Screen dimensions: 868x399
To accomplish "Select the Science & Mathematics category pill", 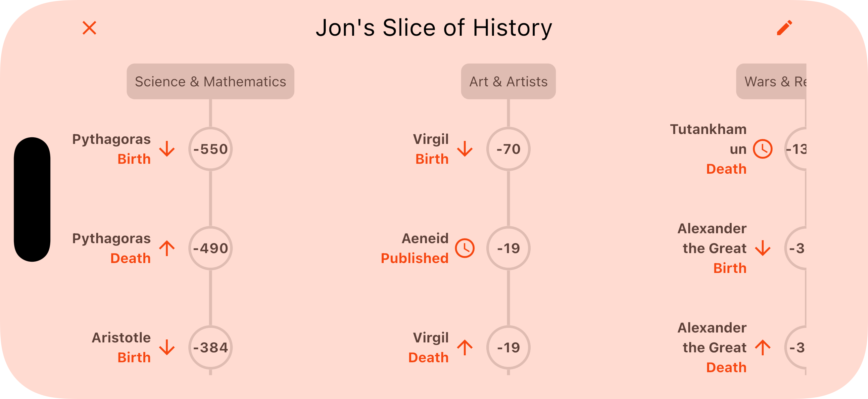I will click(x=210, y=81).
